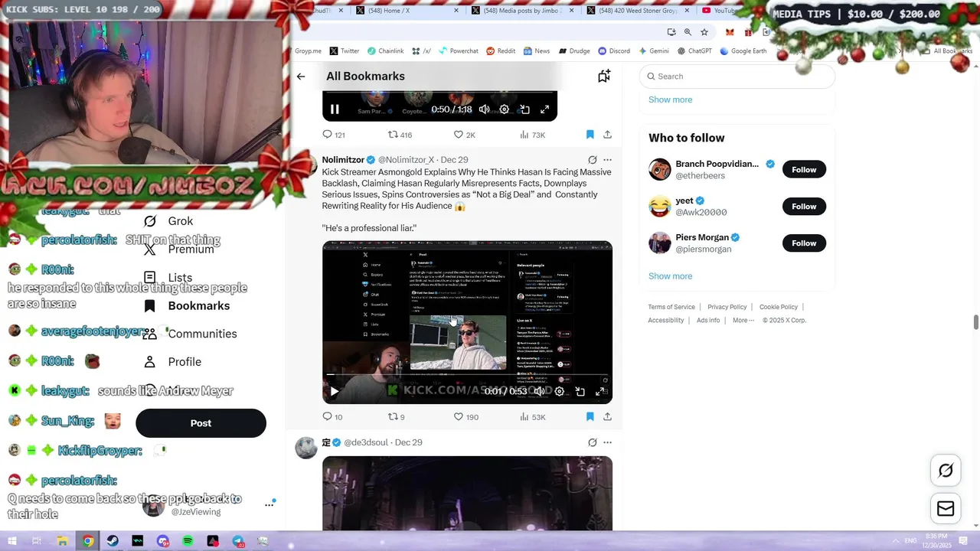This screenshot has width=980, height=551.
Task: Click the Post button
Action: pos(201,423)
